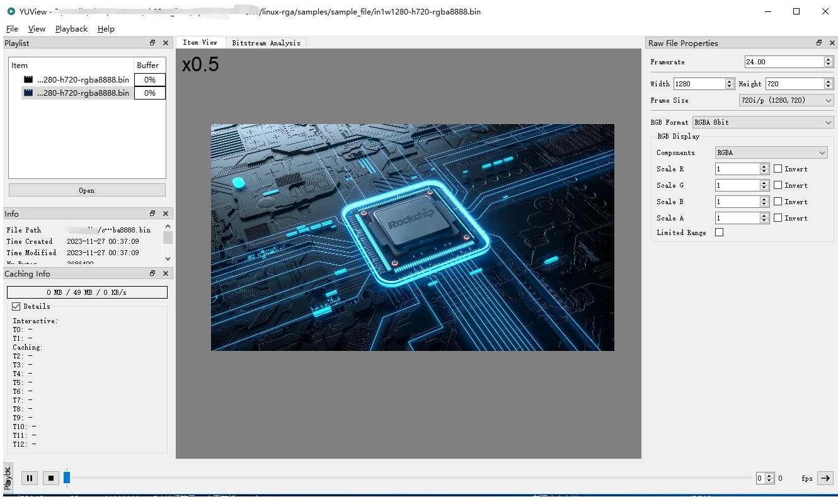Stop playback with the stop button
This screenshot has height=504, width=838.
tap(51, 478)
